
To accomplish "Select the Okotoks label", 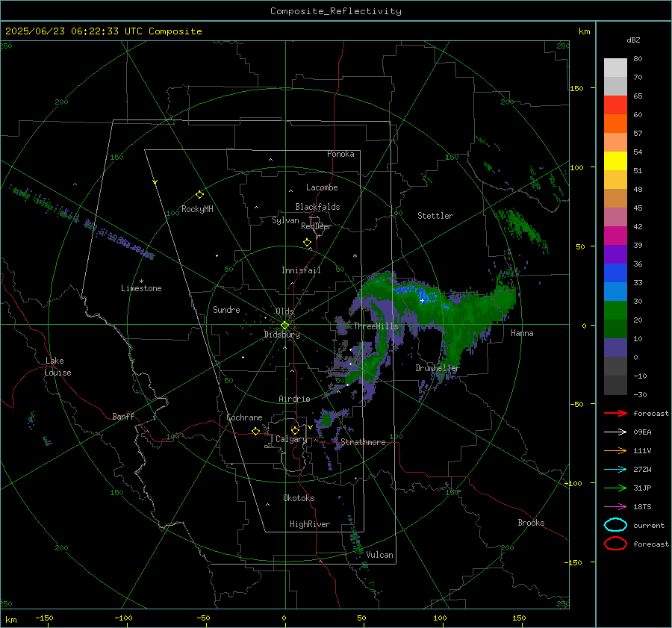I will click(x=299, y=498).
